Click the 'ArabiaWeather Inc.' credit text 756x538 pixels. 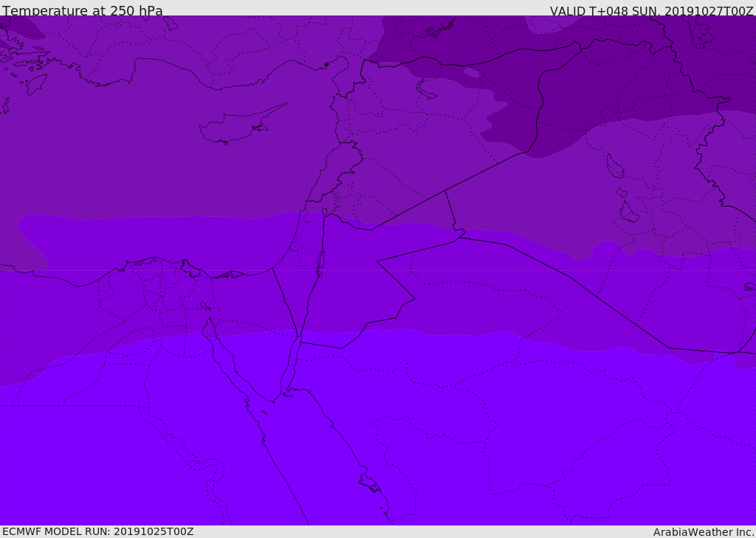pos(704,532)
